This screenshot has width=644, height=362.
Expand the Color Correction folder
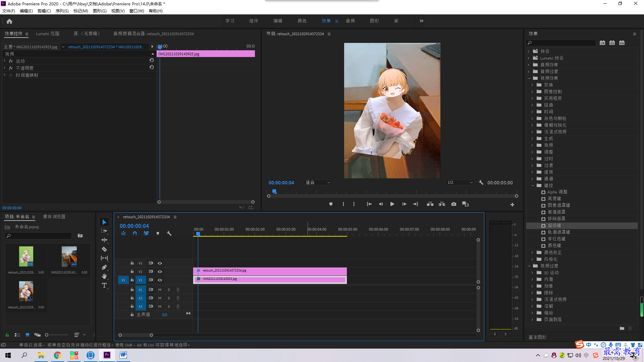(532, 252)
